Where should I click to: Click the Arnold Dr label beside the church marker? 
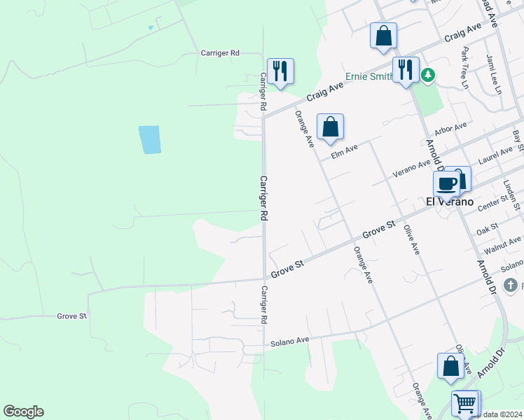pyautogui.click(x=488, y=277)
